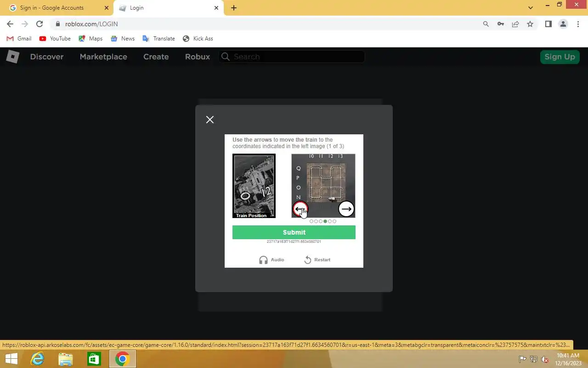Click Chrome icon in taskbar
The image size is (588, 368).
(122, 359)
